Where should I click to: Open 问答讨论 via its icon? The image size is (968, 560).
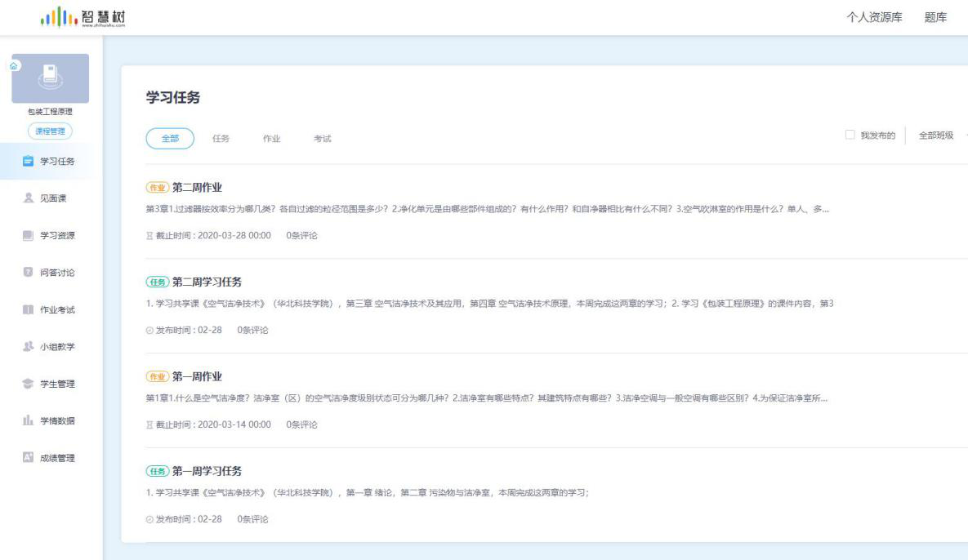point(28,272)
